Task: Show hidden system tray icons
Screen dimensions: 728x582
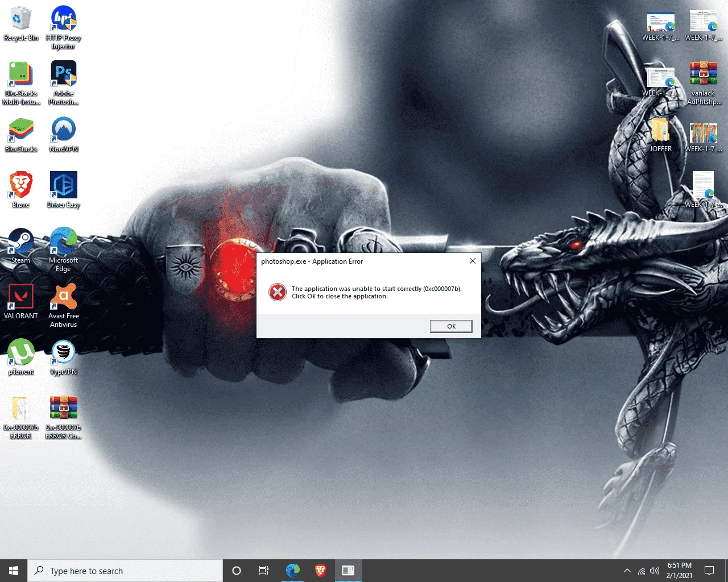Action: pos(627,571)
